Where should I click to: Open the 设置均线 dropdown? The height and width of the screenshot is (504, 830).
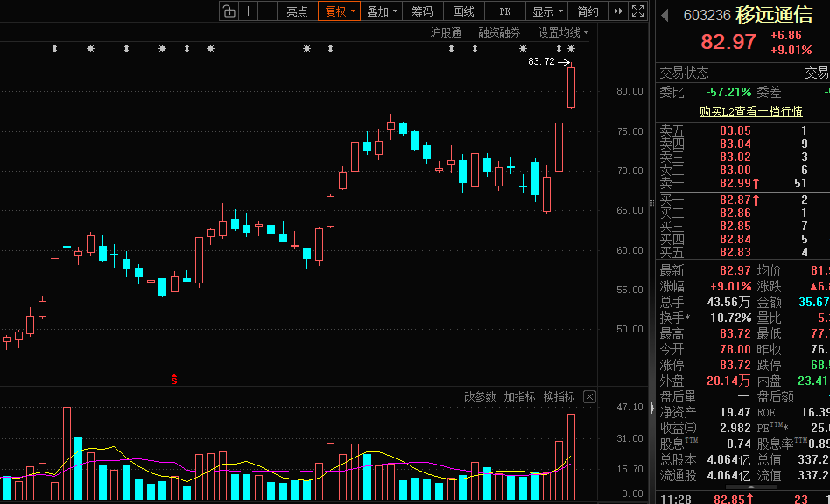[563, 32]
